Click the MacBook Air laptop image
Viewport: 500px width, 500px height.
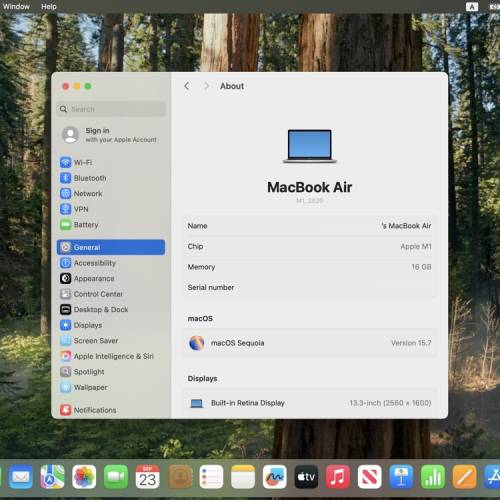click(x=310, y=146)
